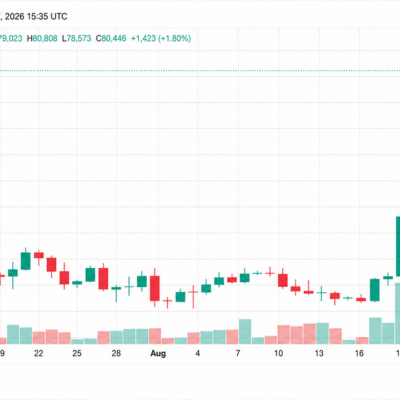Viewport: 400px width, 400px height.
Task: Click the +1,423 (+1.80%) change label
Action: click(161, 39)
